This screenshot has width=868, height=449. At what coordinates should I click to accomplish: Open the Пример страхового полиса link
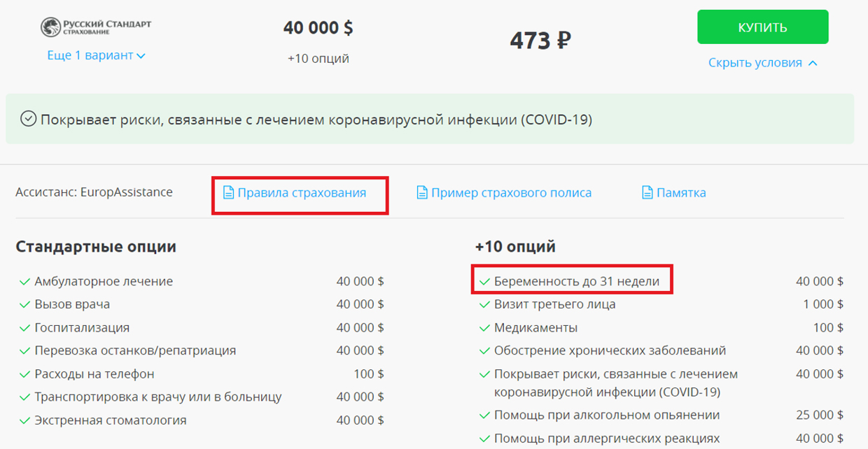click(x=511, y=192)
